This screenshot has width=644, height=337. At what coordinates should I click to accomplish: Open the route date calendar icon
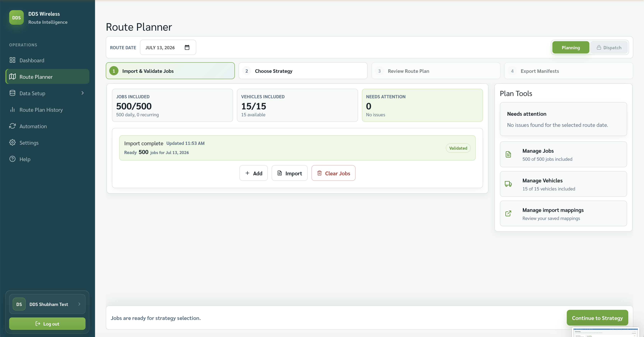click(187, 48)
